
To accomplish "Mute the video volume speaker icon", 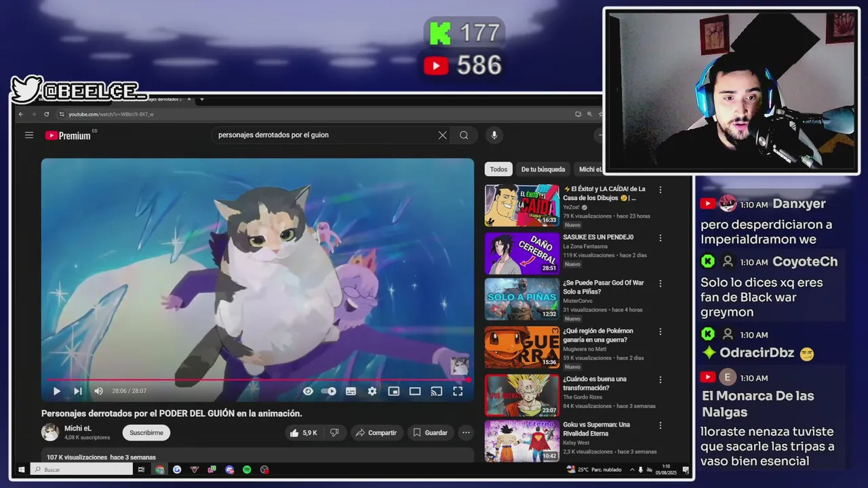I will tap(99, 391).
